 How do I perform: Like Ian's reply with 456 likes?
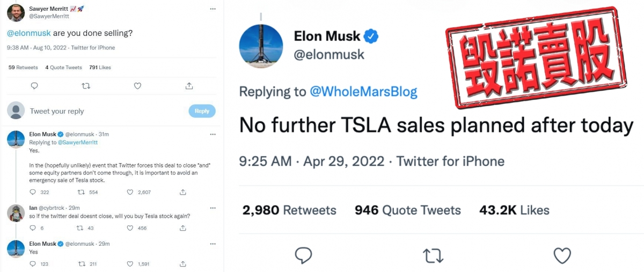tap(130, 228)
